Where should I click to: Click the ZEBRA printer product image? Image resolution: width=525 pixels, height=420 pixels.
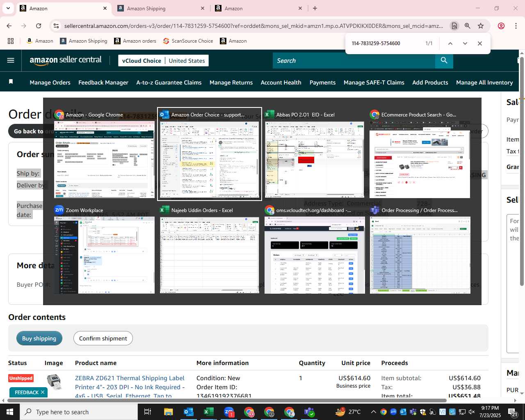pyautogui.click(x=54, y=382)
